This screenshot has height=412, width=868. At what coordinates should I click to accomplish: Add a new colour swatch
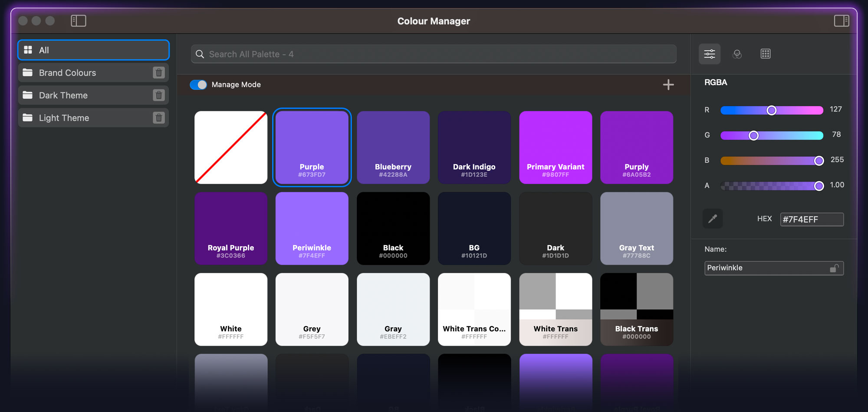point(668,85)
